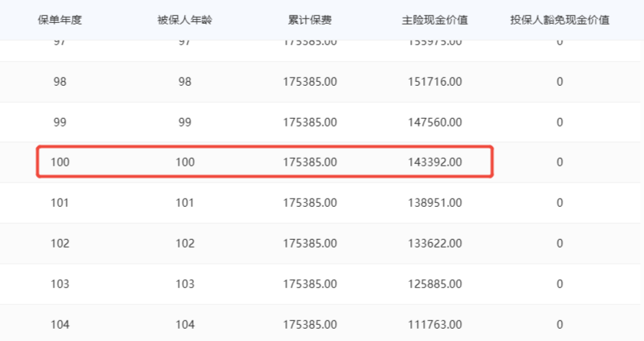Click cash value 143392.00 in highlighted row
The height and width of the screenshot is (341, 644).
(435, 162)
